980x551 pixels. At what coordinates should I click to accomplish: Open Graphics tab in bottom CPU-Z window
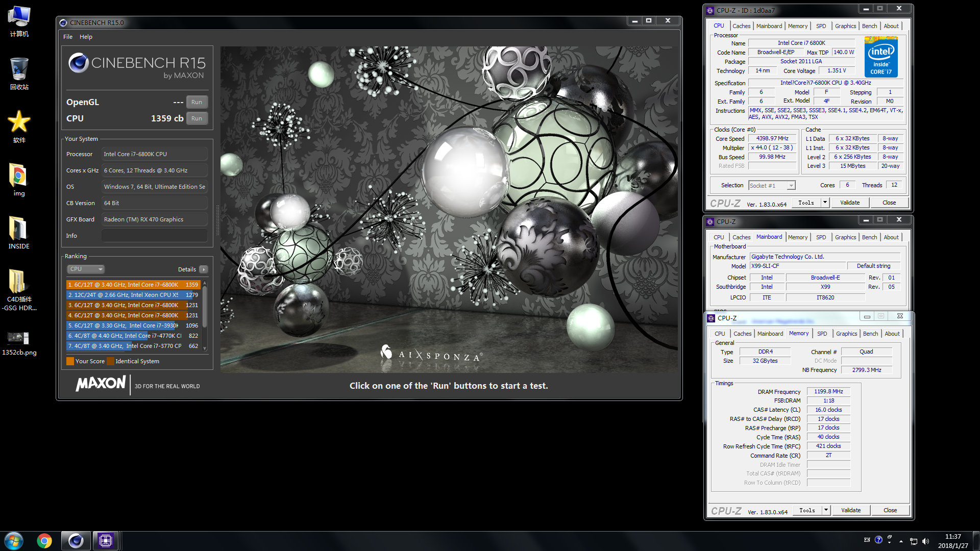(x=846, y=334)
